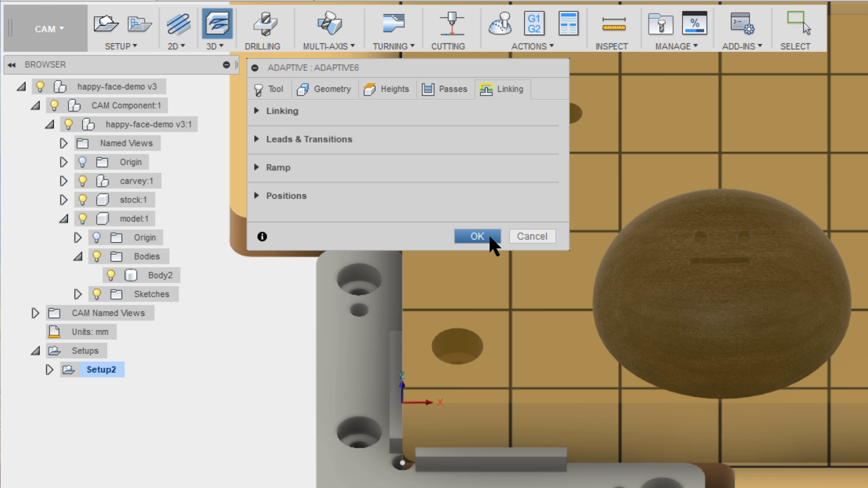This screenshot has height=488, width=868.
Task: Select the Cutting operation icon
Action: [449, 22]
